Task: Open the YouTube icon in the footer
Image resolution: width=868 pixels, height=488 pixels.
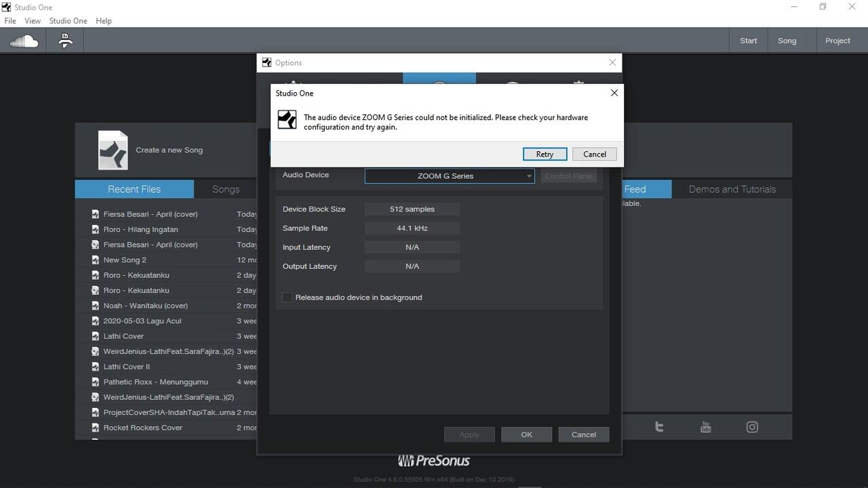Action: click(705, 426)
